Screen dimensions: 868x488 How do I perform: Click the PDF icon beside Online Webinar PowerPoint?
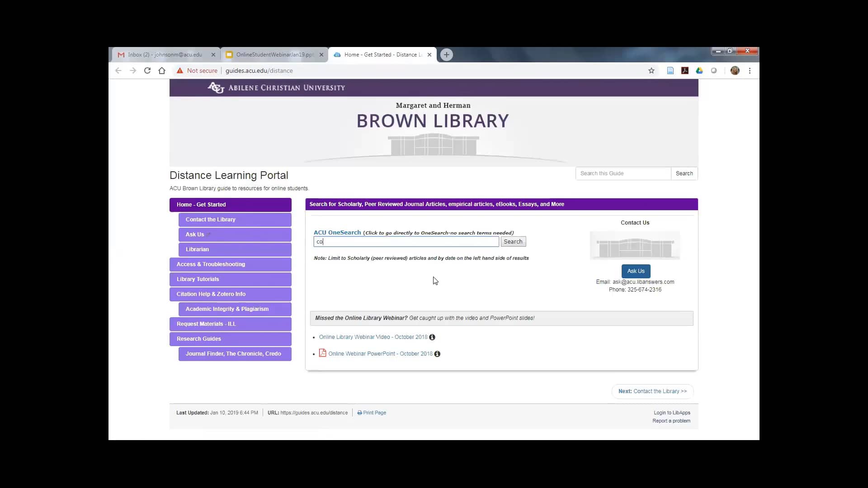pos(323,353)
